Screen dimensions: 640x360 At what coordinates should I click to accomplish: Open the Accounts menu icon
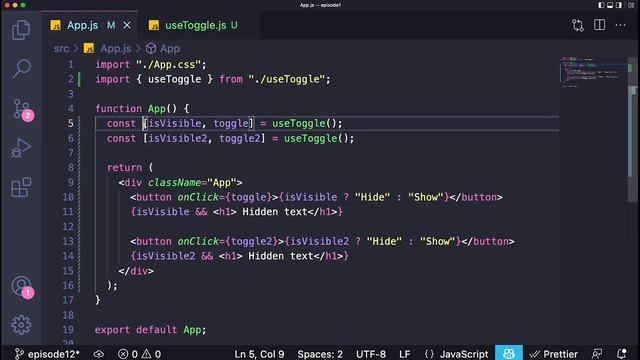[22, 287]
